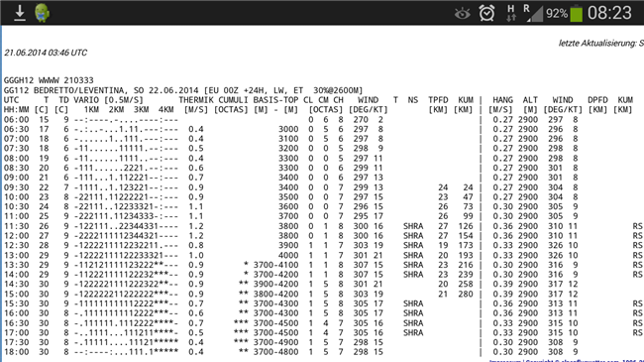Select the GG112 BEDRETTO/LEVENTINA forecast title line
The height and width of the screenshot is (362, 644).
(x=183, y=90)
